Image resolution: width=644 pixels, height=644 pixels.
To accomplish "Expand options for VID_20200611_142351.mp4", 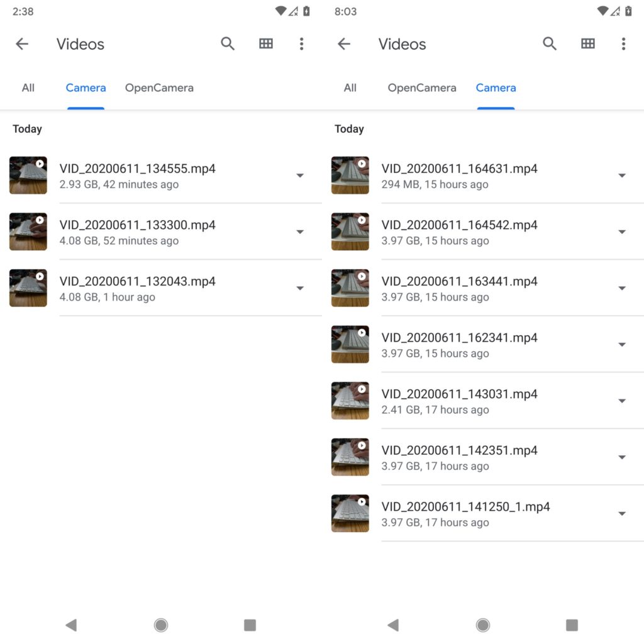I will point(622,457).
